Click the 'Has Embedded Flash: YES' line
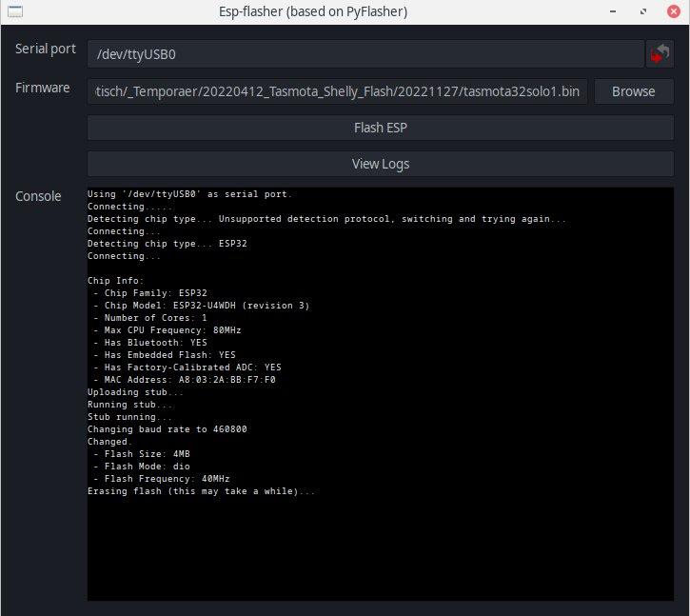This screenshot has width=690, height=616. 165,355
